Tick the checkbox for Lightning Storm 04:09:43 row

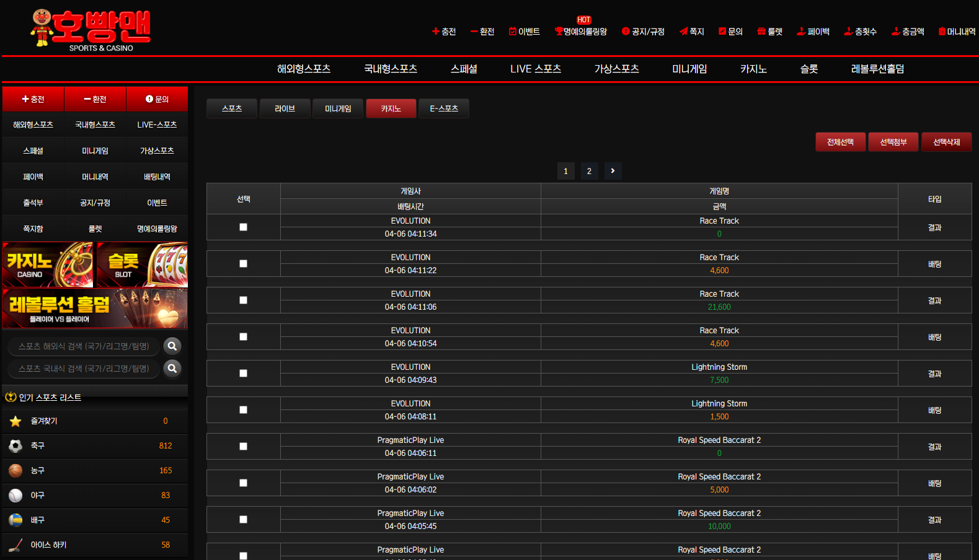243,374
